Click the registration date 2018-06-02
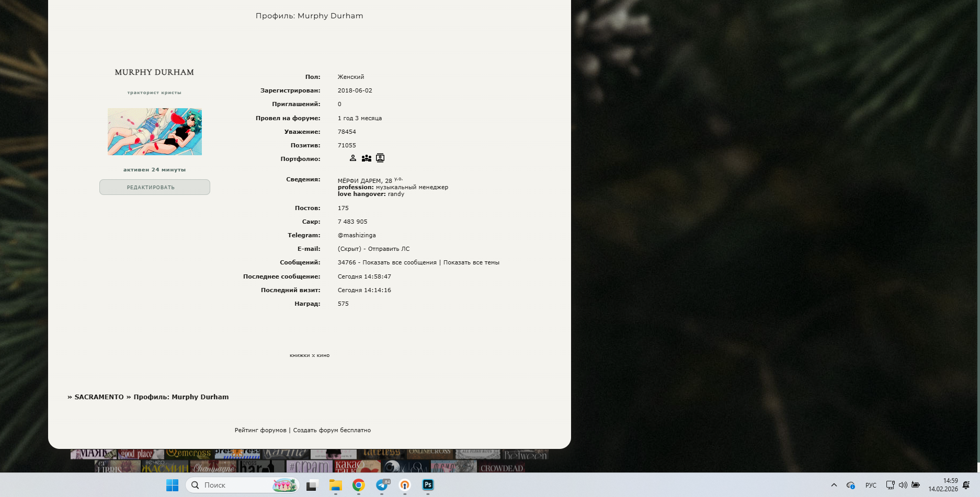 [355, 90]
